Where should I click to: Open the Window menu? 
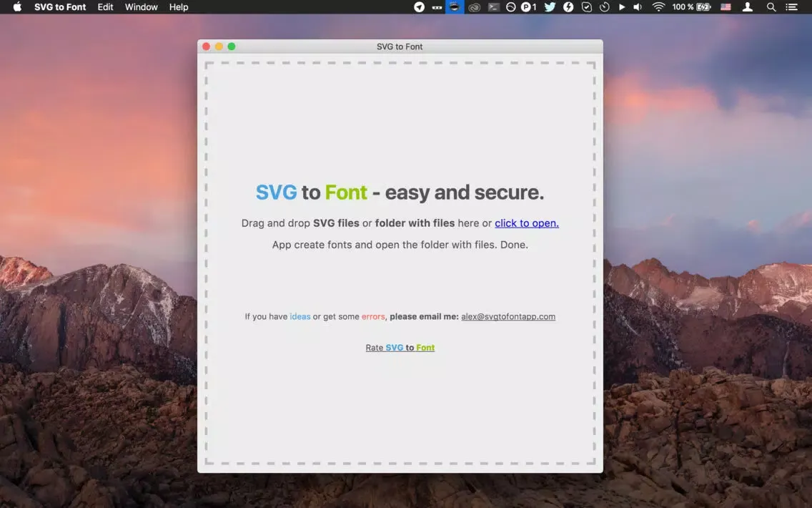141,6
